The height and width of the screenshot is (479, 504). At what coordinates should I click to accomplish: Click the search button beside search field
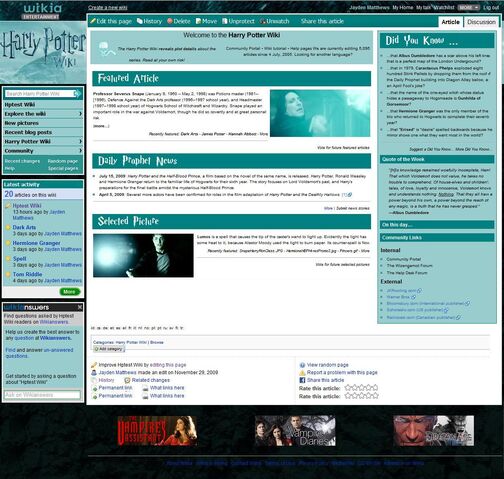tap(78, 94)
